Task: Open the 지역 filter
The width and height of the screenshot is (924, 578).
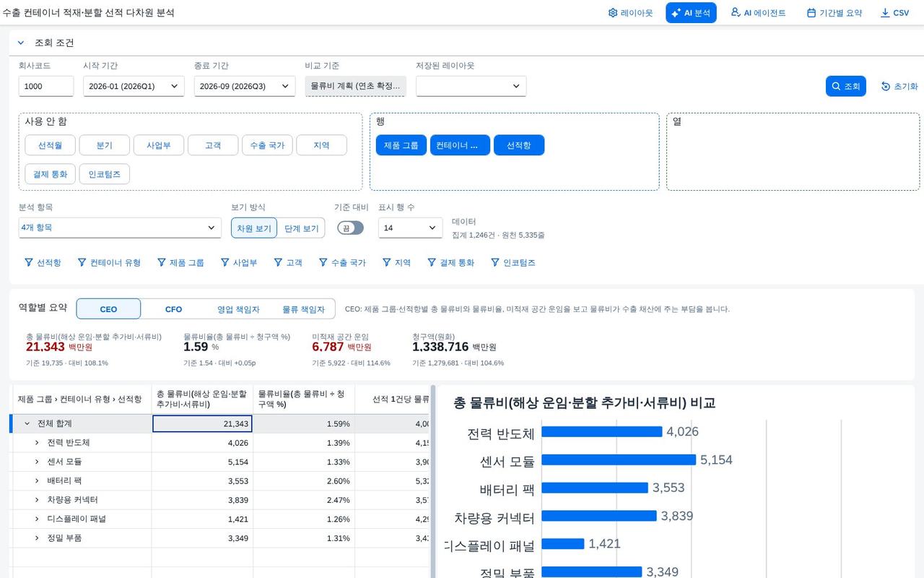Action: click(396, 262)
